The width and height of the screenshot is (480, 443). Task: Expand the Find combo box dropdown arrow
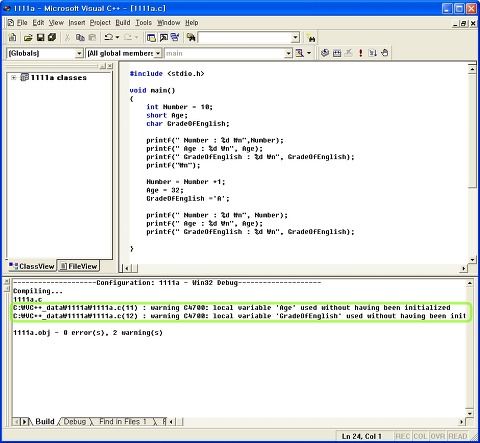click(295, 38)
